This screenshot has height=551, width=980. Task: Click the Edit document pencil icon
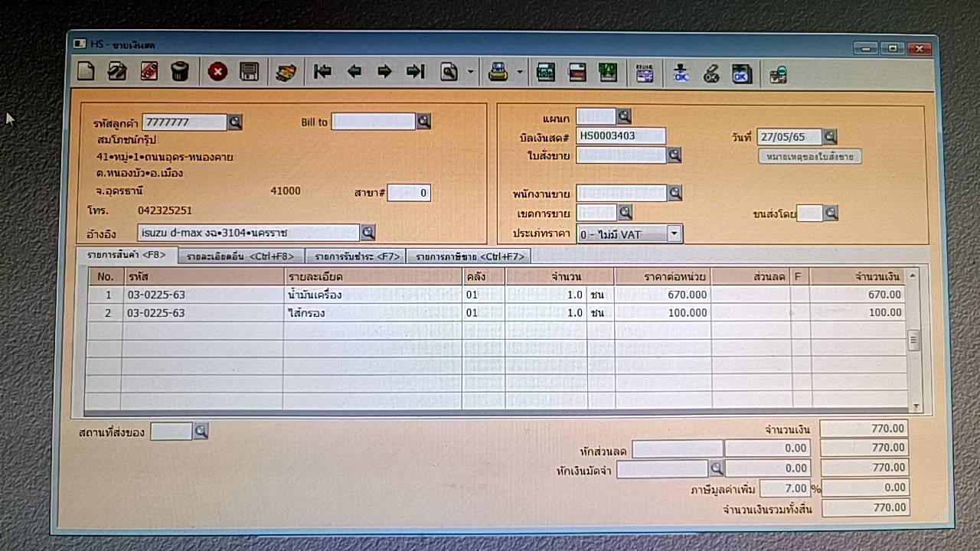tap(117, 72)
